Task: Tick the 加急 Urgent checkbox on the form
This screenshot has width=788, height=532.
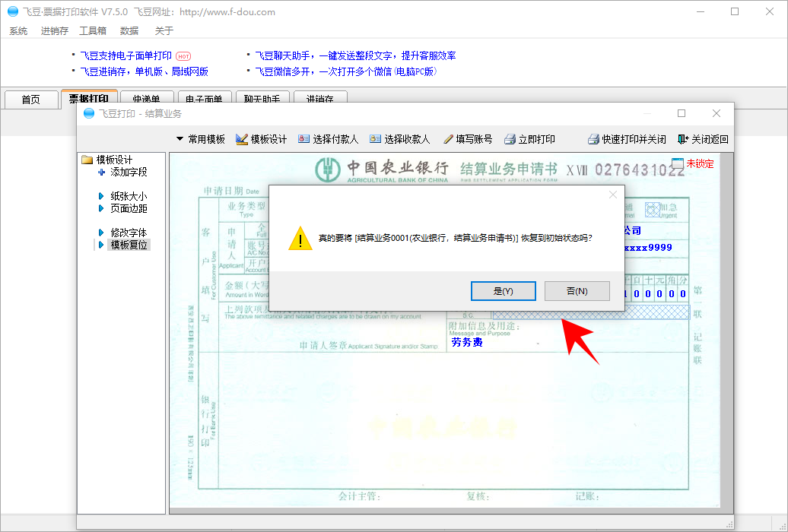Action: pos(652,210)
